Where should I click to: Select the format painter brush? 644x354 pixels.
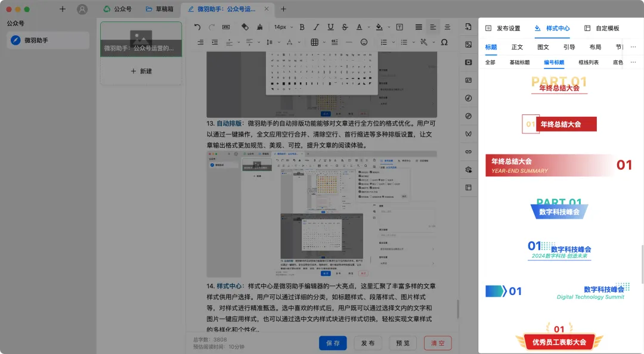point(259,27)
